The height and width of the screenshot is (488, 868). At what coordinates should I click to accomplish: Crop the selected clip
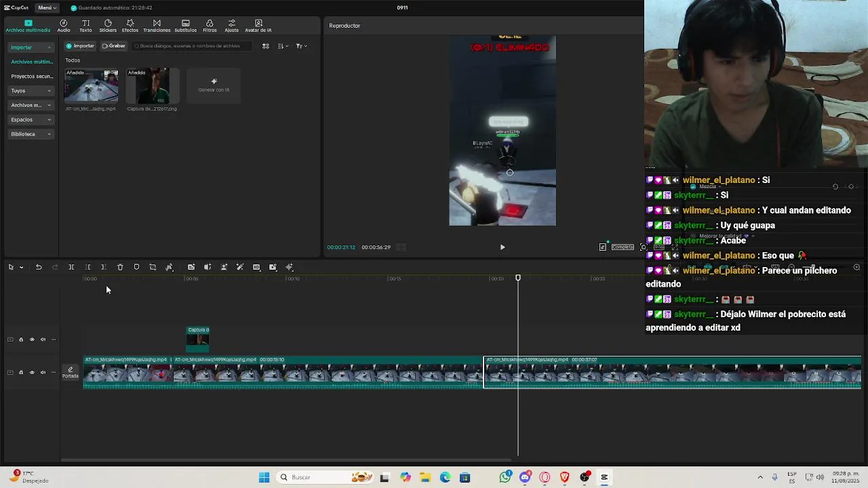(x=153, y=267)
